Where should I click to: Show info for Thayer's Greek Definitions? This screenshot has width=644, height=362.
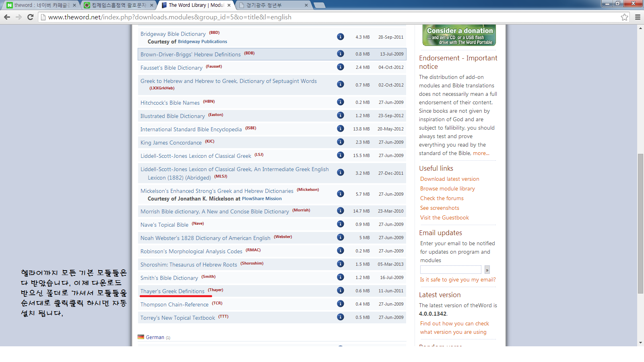(341, 290)
